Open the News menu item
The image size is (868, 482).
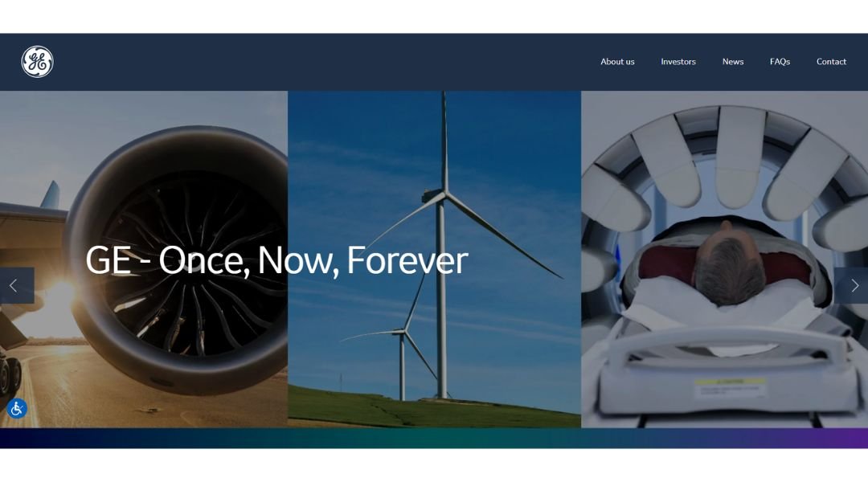(732, 61)
